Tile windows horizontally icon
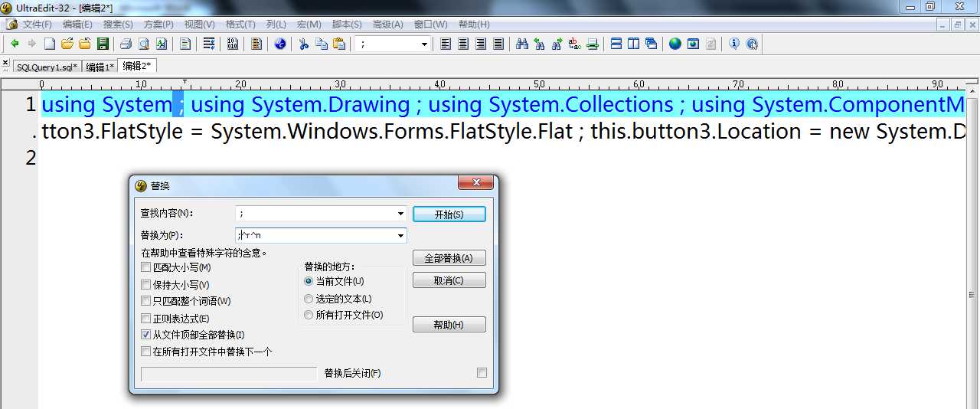The image size is (980, 409). pyautogui.click(x=616, y=44)
